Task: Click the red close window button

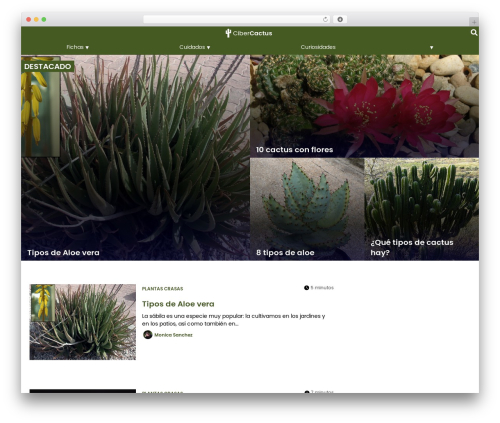Action: pyautogui.click(x=29, y=19)
